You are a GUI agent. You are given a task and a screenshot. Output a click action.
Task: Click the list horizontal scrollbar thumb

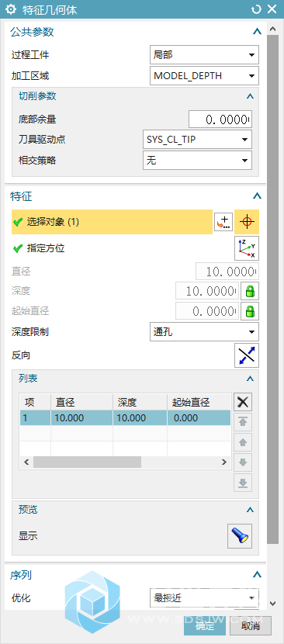click(x=87, y=462)
